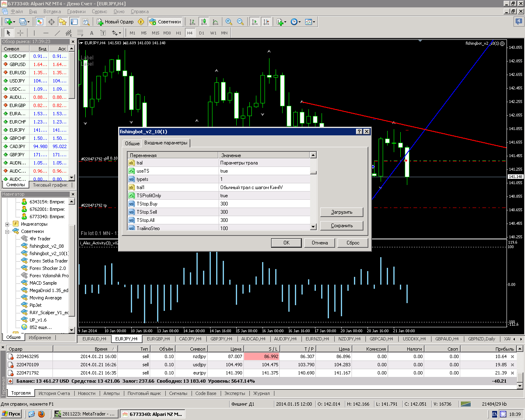
Task: Zoom in on the chart
Action: point(229,22)
